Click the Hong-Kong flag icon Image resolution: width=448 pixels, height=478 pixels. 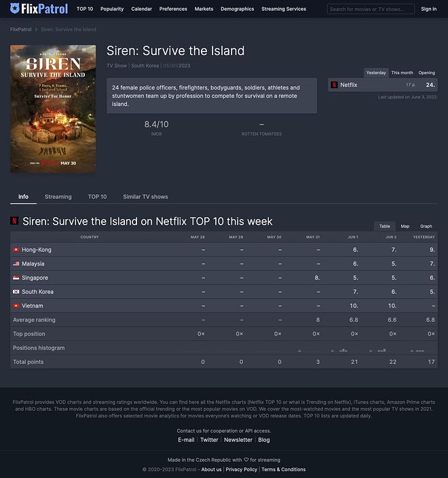[x=16, y=249]
